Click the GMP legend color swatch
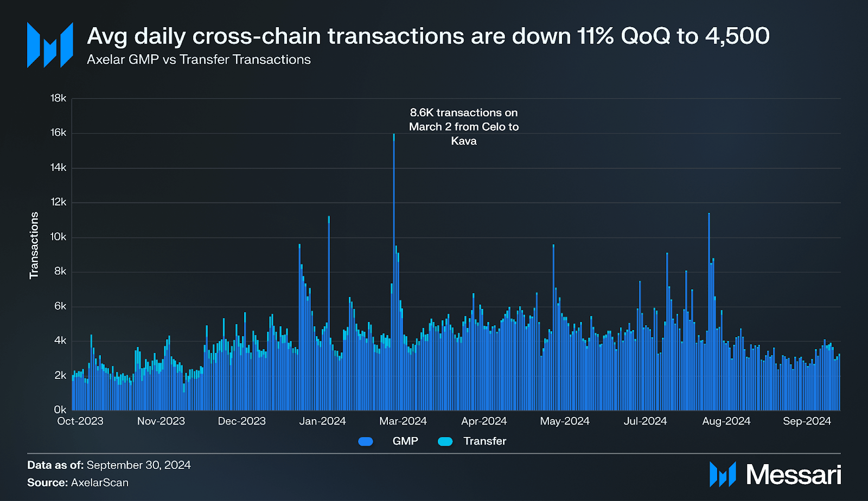Screen dimensions: 868x501 (x=366, y=441)
